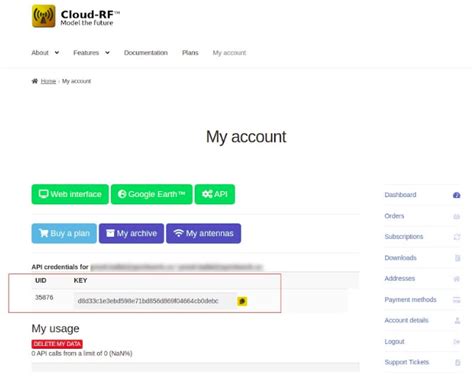Open My antennas button
The image size is (474, 376).
tap(203, 233)
